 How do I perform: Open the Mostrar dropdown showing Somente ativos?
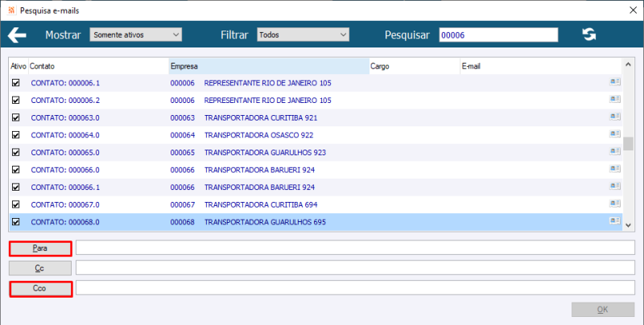click(x=136, y=35)
